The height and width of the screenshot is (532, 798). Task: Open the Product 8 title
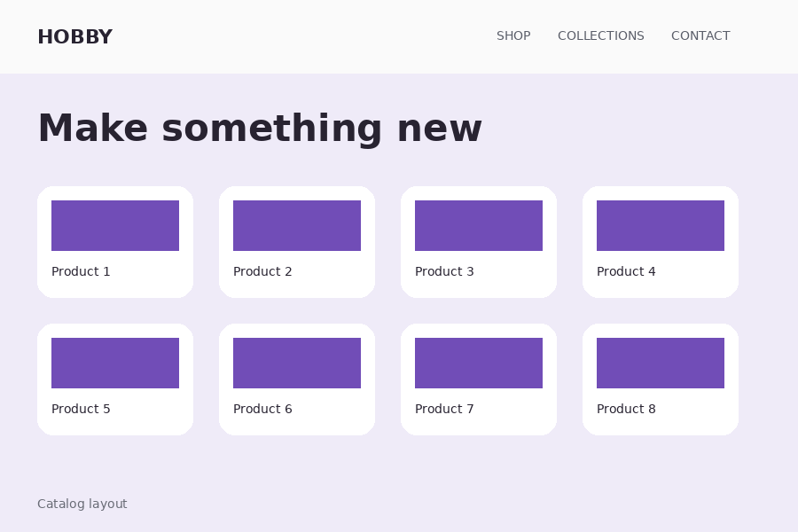click(x=625, y=409)
